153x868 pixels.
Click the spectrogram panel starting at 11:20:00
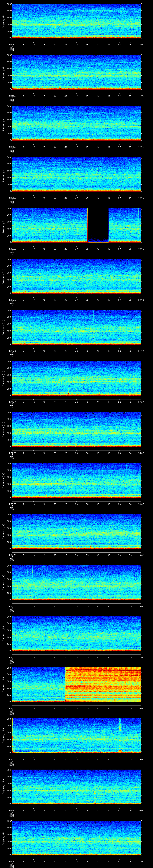(76, 327)
